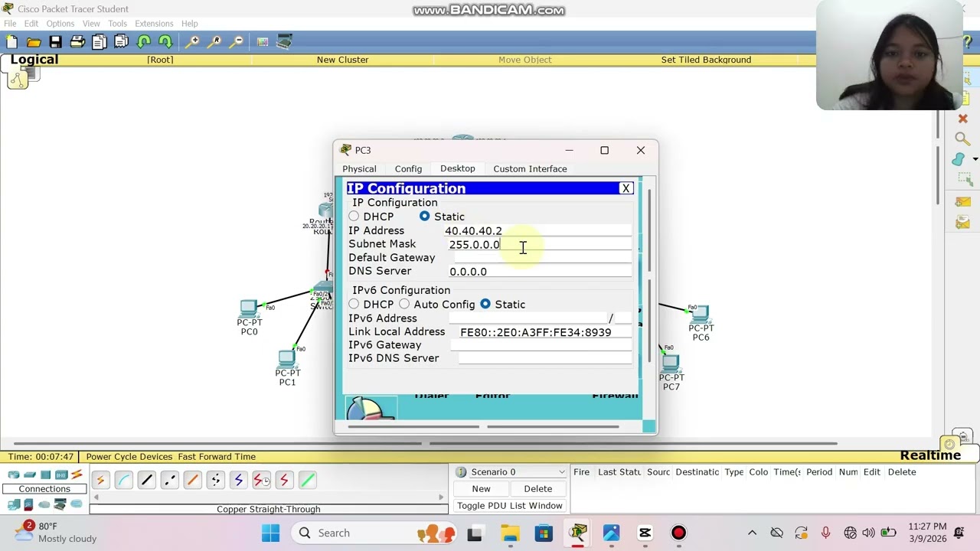This screenshot has height=551, width=980.
Task: Click Power Cycle Devices
Action: pos(129,457)
